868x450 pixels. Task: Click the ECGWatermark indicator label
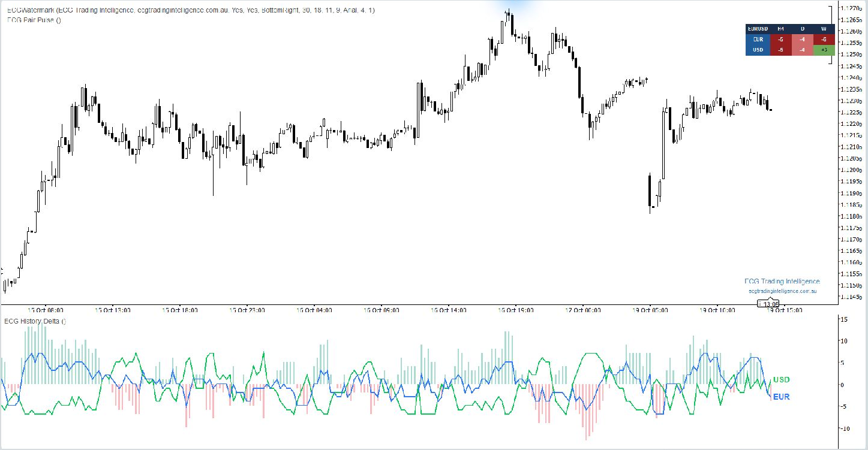click(x=191, y=11)
